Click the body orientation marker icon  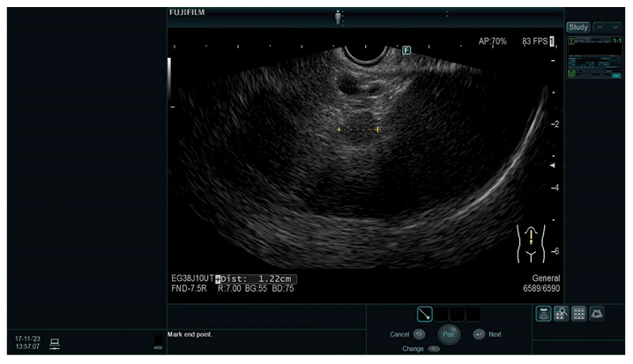click(531, 244)
